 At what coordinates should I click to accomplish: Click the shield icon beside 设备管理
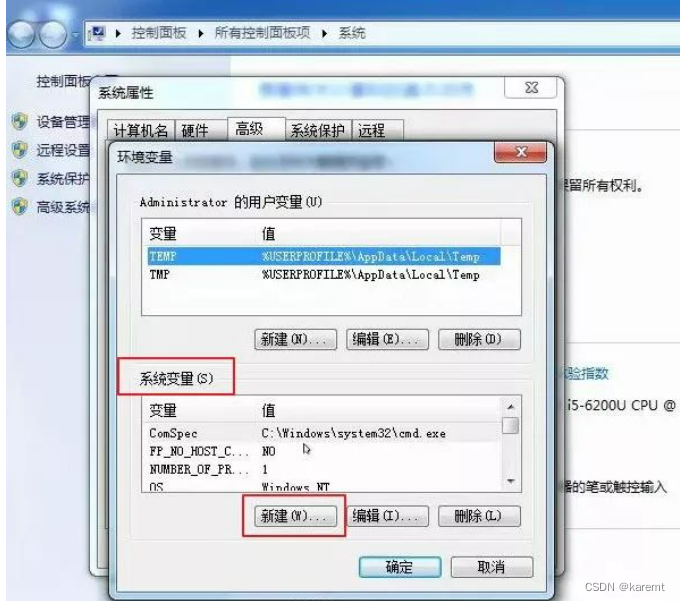(20, 122)
